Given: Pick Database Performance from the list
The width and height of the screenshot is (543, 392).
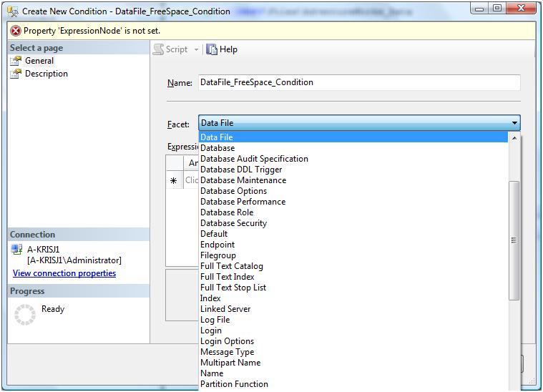Looking at the screenshot, I should (x=353, y=202).
